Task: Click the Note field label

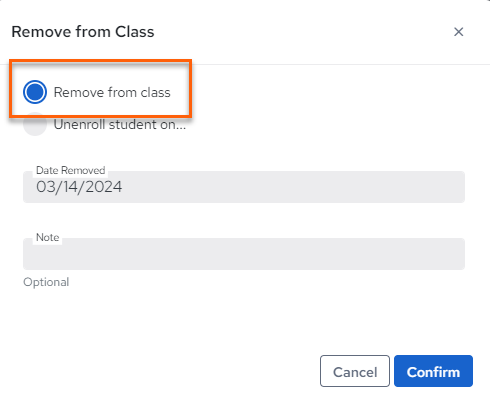Action: coord(47,237)
